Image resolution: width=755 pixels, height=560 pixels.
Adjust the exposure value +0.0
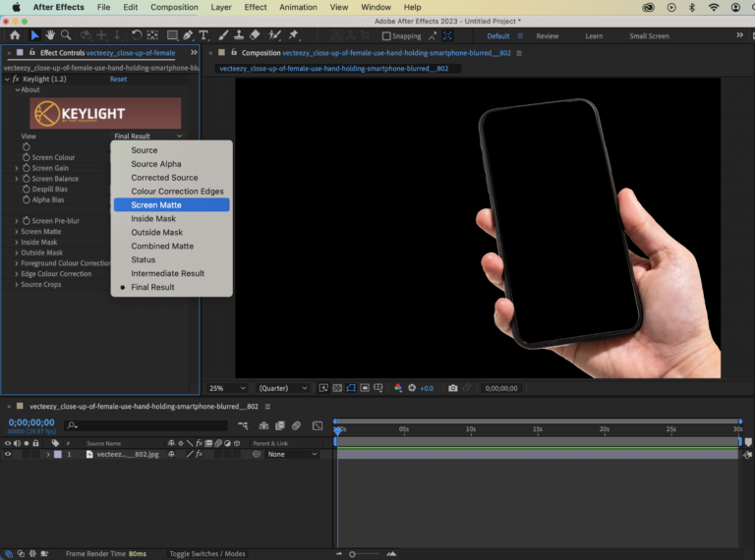426,388
